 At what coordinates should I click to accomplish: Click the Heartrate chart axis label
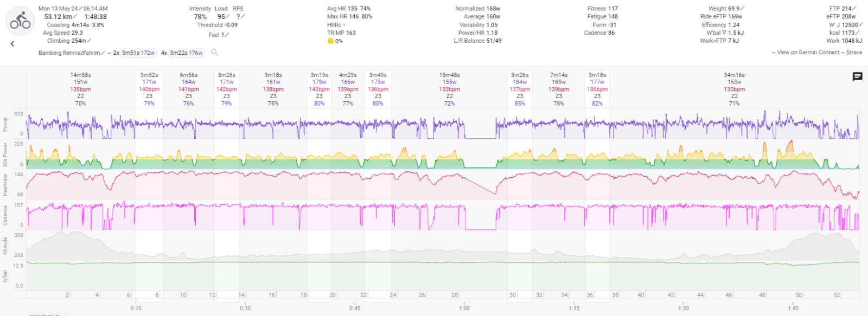[5, 185]
